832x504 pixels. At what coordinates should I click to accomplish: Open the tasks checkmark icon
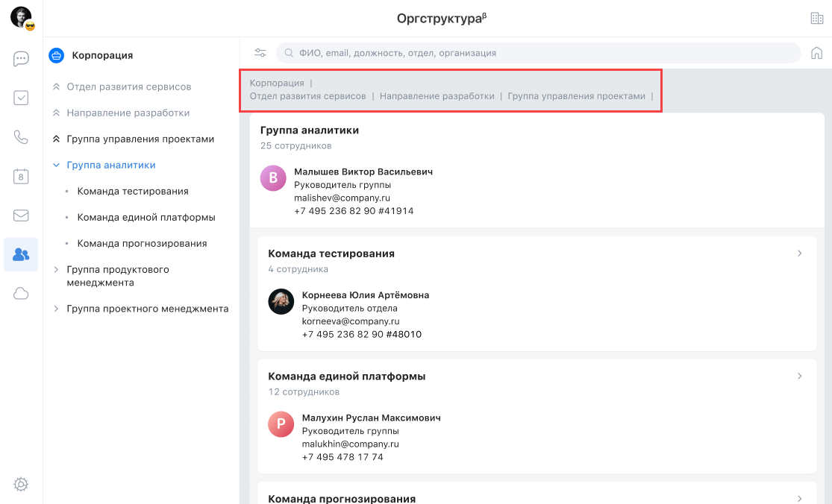21,98
